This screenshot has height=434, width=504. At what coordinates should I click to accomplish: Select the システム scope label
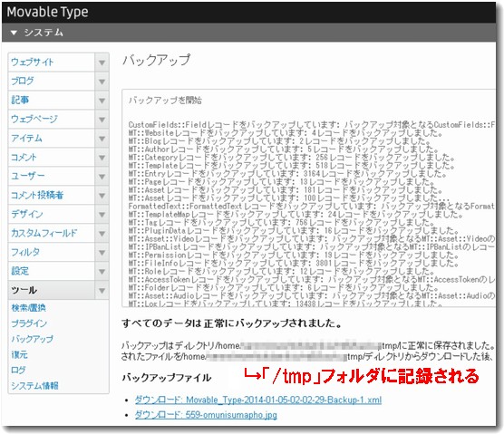click(44, 33)
